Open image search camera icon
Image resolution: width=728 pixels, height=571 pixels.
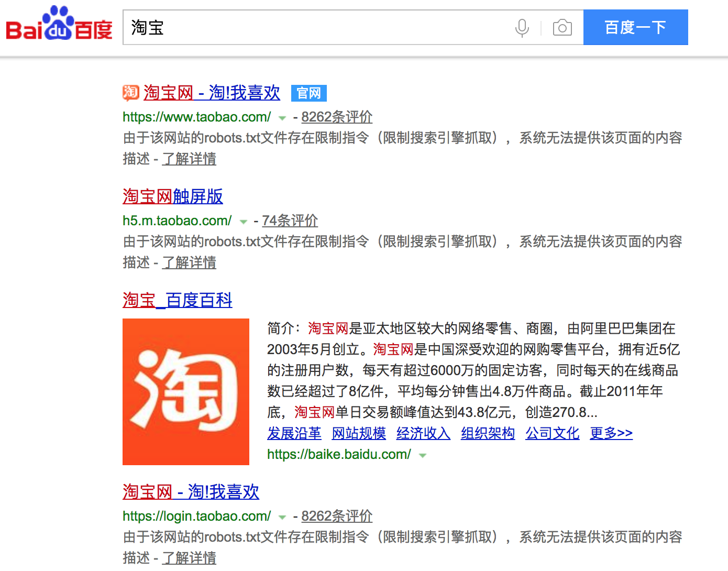pyautogui.click(x=562, y=28)
